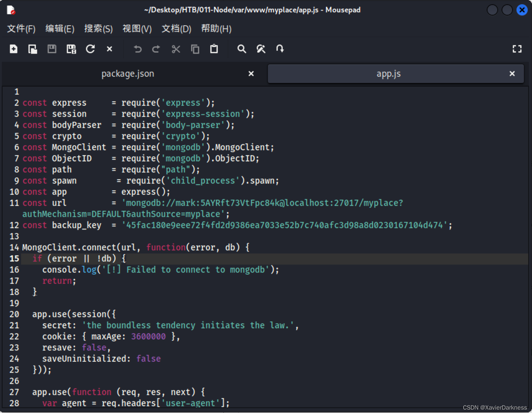
Task: Click the session secret string on line 21
Action: 188,325
